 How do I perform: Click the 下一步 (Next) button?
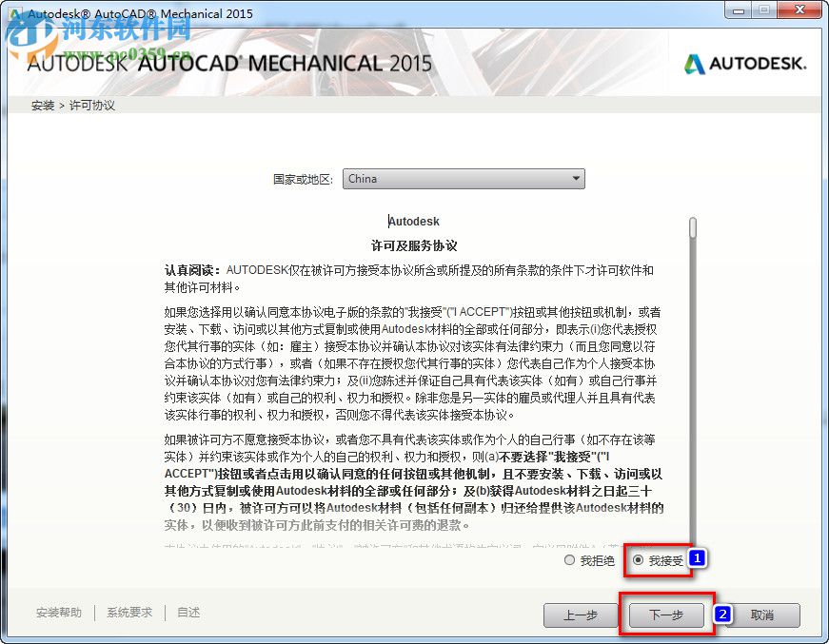(664, 615)
